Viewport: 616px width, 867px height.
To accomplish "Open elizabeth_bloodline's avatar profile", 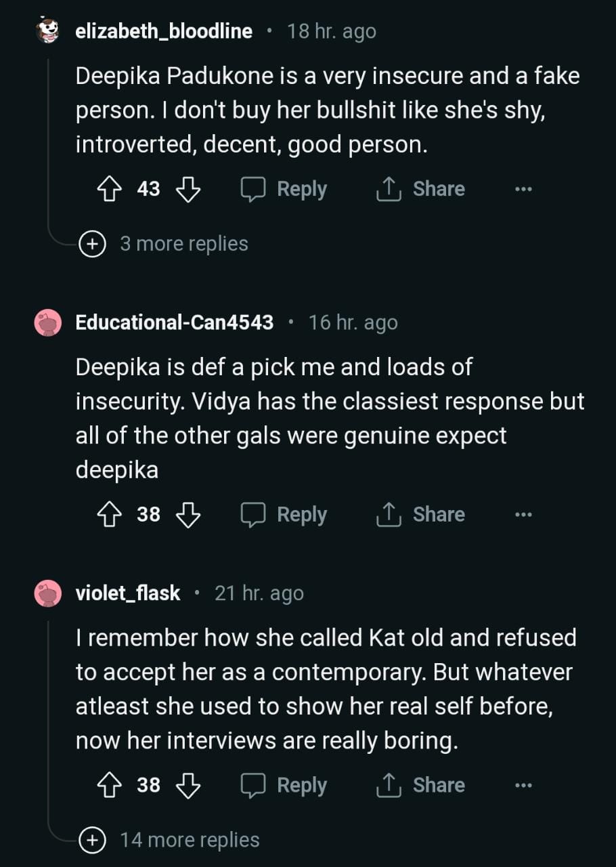I will 48,31.
